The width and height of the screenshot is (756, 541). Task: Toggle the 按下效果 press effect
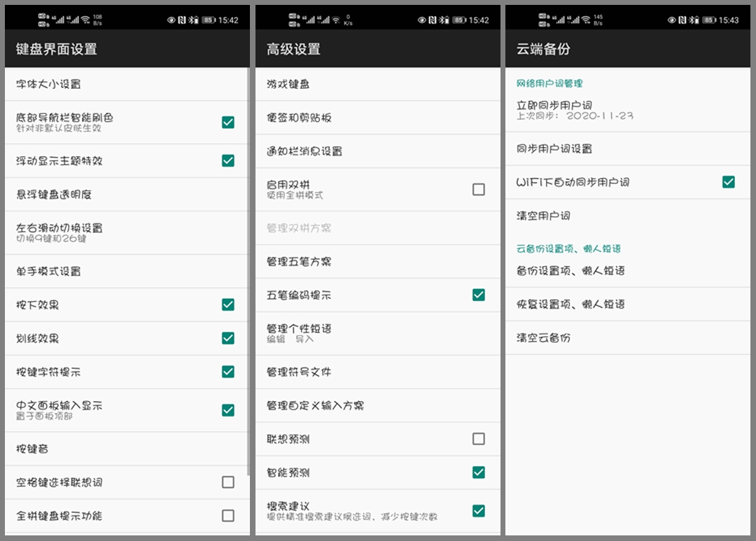point(227,304)
